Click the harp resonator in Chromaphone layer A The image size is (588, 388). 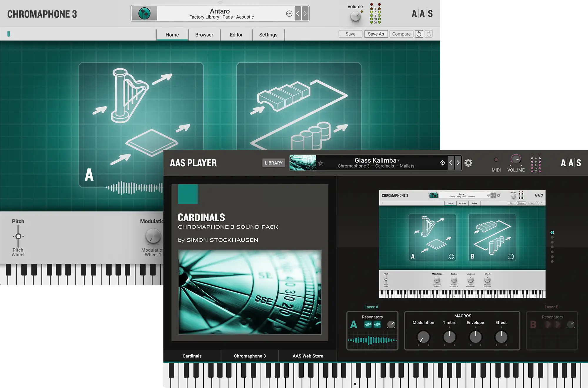pos(129,96)
